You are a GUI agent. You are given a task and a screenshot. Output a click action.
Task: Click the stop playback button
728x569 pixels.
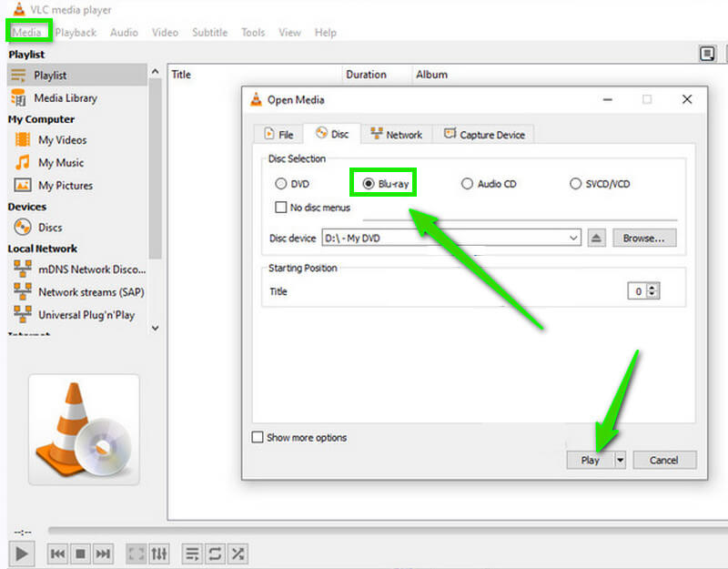click(x=80, y=554)
